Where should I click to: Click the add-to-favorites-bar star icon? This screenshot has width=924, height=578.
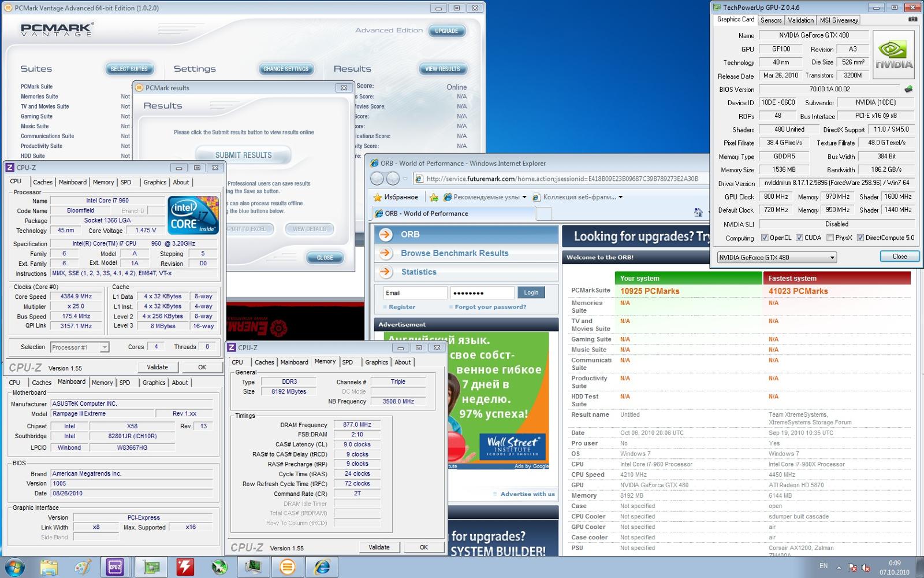pyautogui.click(x=434, y=197)
